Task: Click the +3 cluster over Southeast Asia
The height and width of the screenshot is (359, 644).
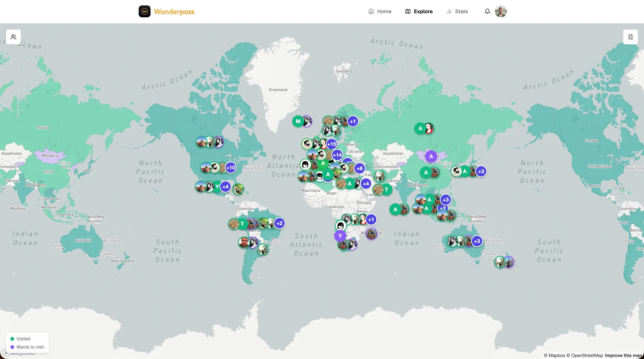Action: [446, 200]
